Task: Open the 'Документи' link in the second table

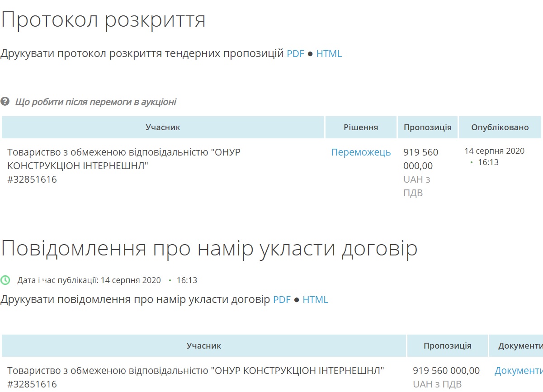Action: [518, 371]
